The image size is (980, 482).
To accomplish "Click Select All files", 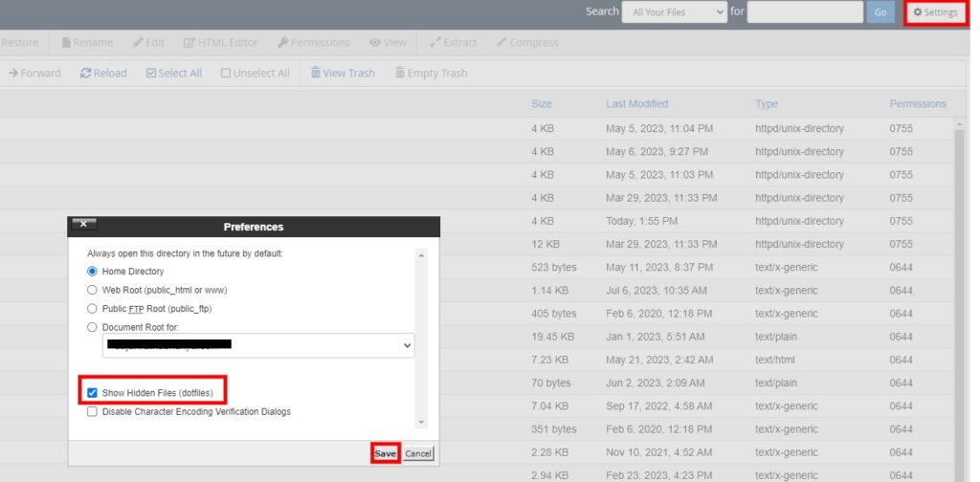I will [174, 73].
